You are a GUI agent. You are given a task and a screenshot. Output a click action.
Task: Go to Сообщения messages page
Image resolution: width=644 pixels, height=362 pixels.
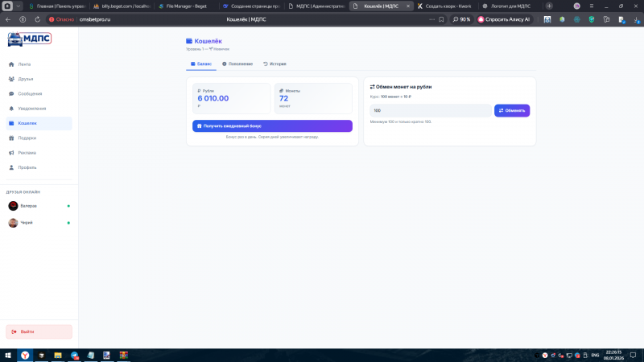(39, 94)
